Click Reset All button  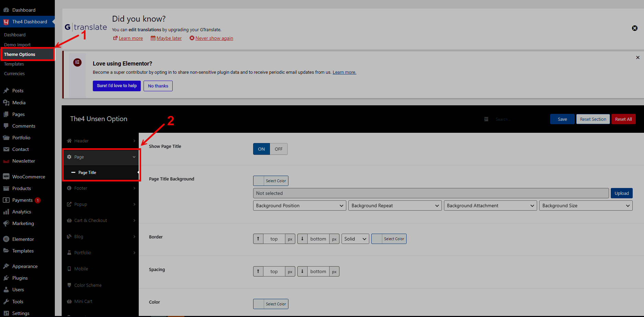(623, 119)
